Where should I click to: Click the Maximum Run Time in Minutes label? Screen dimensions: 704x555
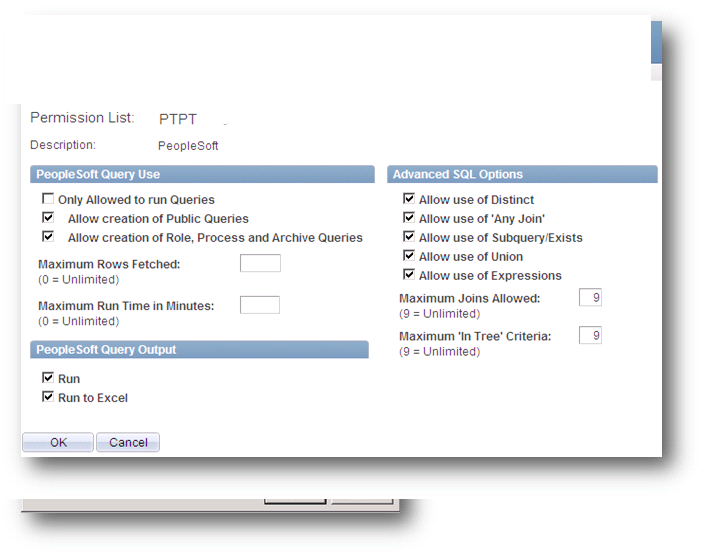pyautogui.click(x=126, y=306)
